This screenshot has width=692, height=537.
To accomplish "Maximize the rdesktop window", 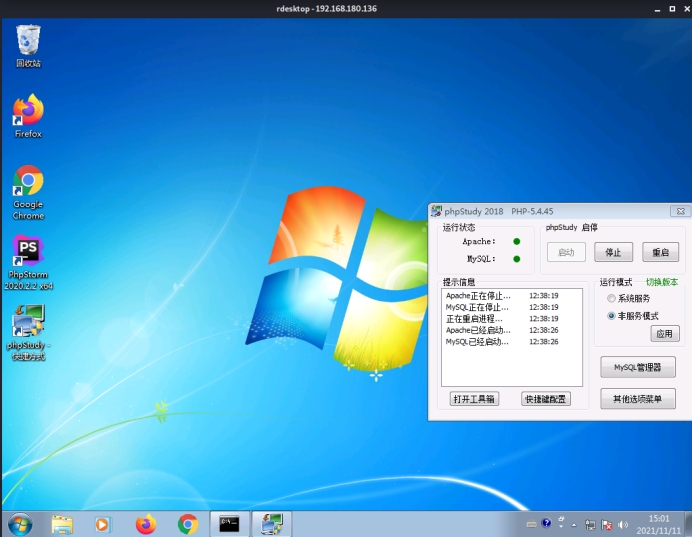I will pos(672,8).
